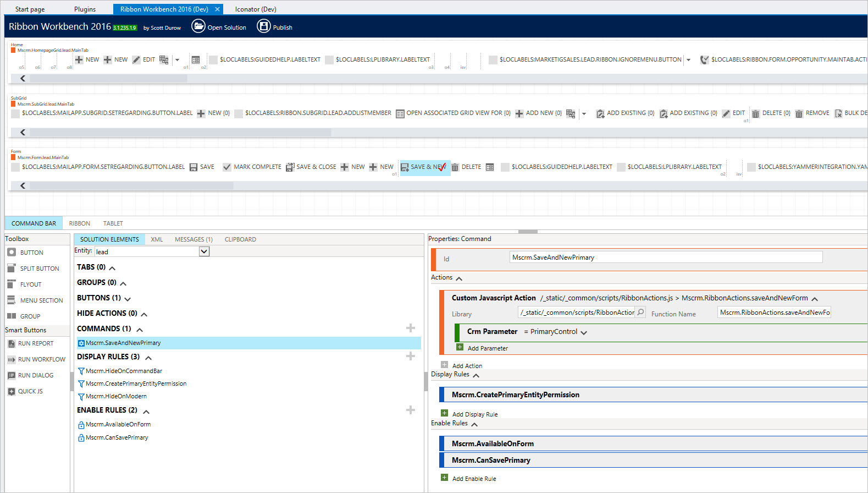Click MARK COMPLETE checkmark in Form ribbon
Viewport: 868px width, 493px height.
click(226, 167)
